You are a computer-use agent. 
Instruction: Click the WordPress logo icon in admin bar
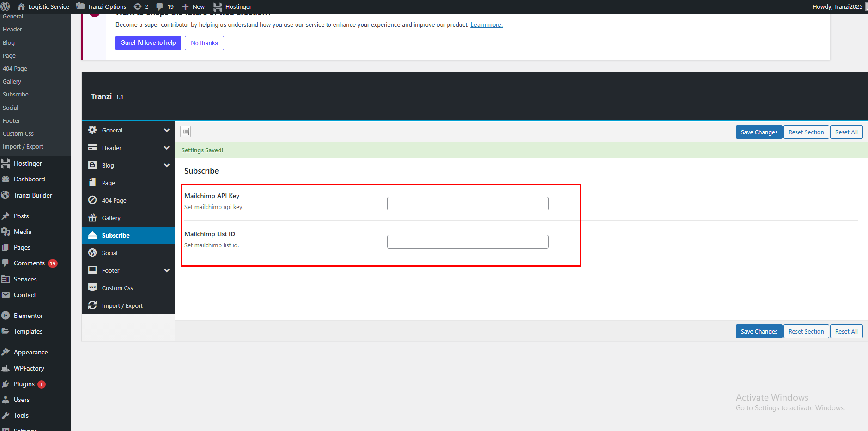click(x=6, y=6)
